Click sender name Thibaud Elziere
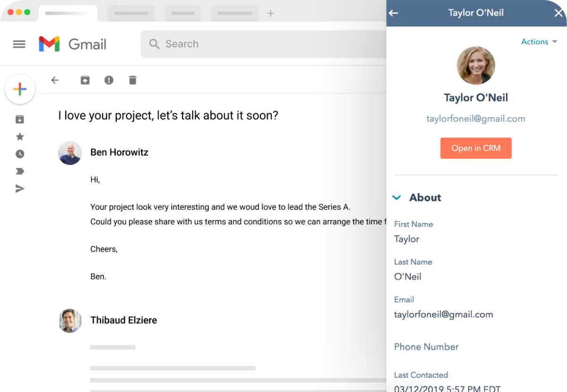 123,320
